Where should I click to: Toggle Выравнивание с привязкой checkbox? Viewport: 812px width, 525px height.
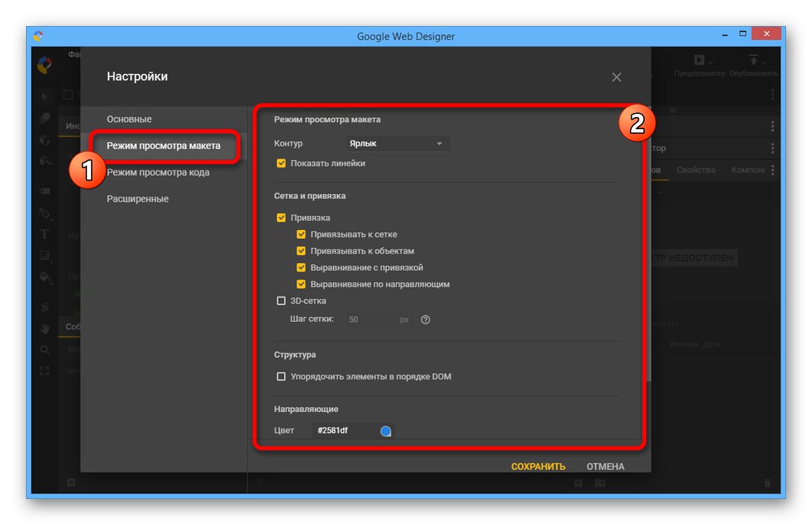click(301, 267)
